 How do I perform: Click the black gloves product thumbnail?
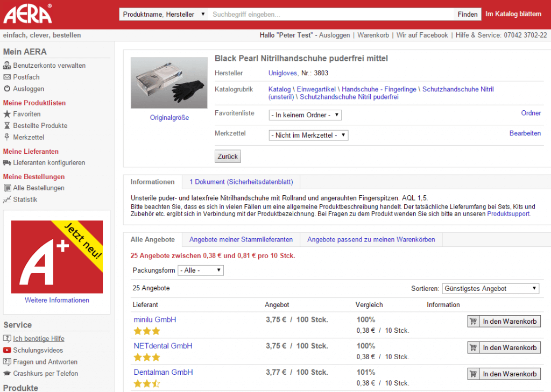click(x=169, y=83)
